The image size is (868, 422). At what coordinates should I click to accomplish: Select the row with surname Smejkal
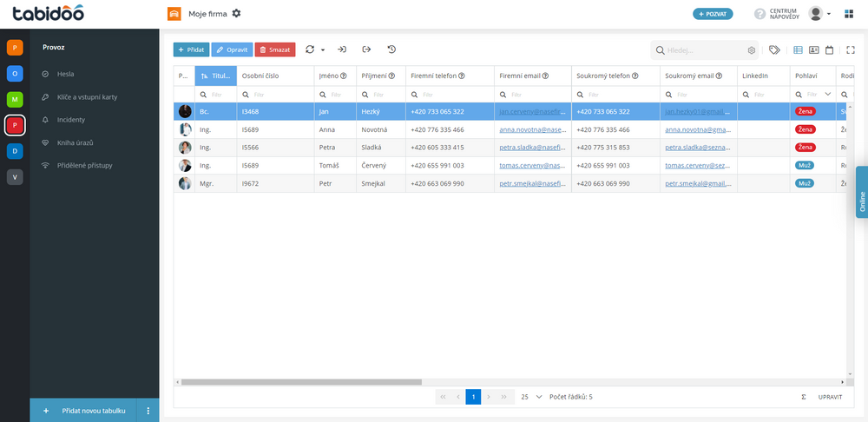point(510,183)
